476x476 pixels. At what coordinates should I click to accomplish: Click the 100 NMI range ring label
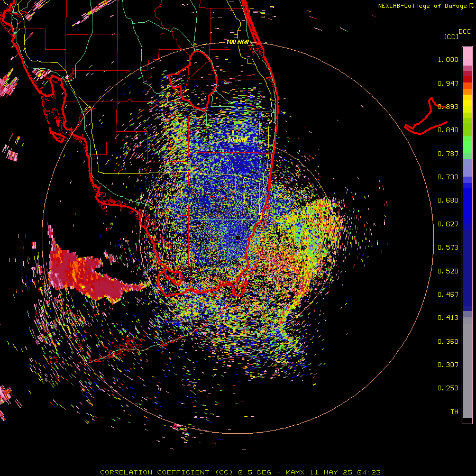pos(237,42)
